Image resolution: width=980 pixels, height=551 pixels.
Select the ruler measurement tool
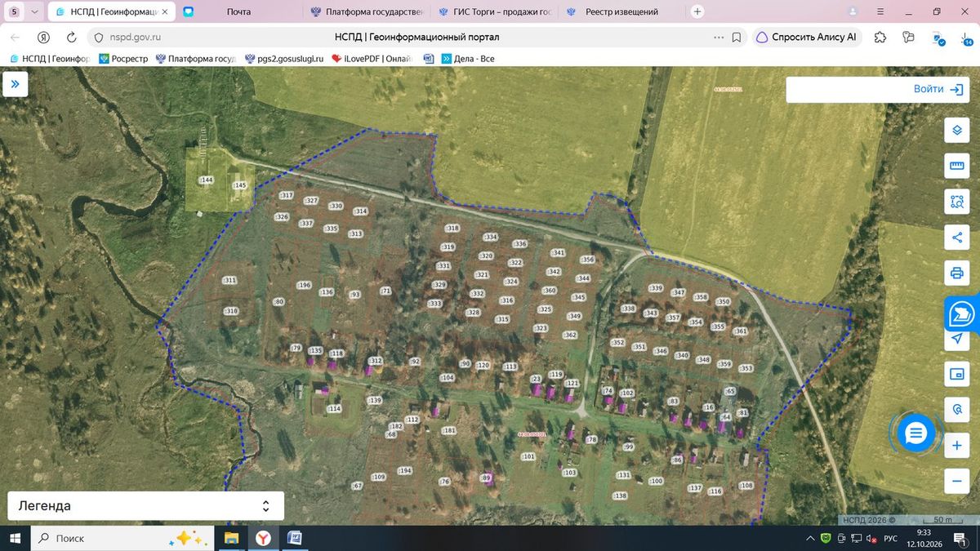click(956, 166)
